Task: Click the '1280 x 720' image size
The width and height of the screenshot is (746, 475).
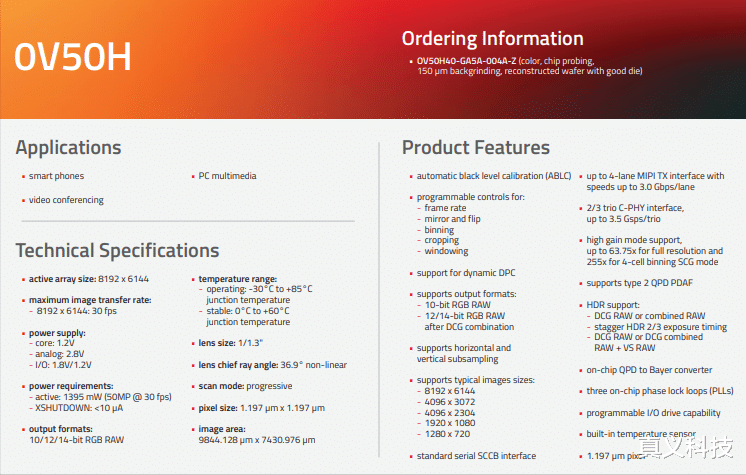Action: 447,434
